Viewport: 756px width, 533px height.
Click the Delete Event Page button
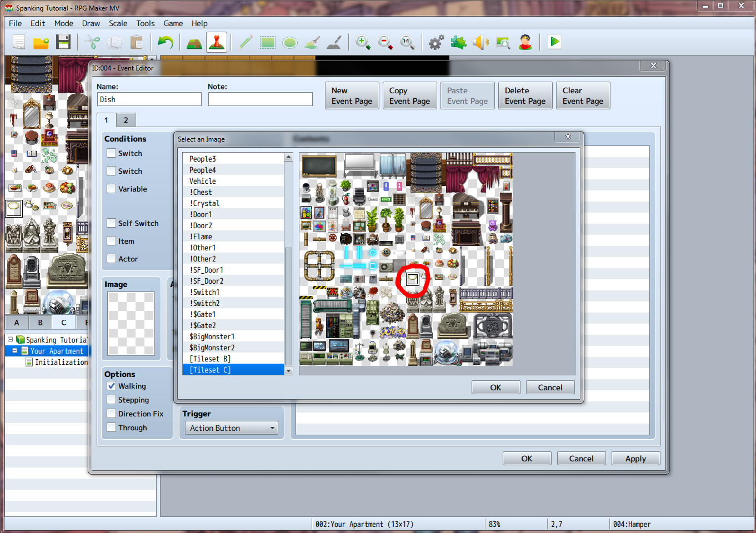click(525, 95)
